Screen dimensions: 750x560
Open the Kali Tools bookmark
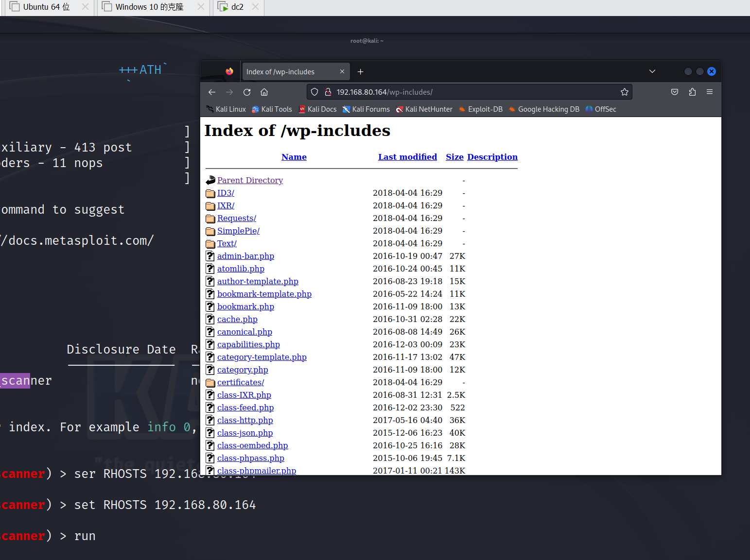[272, 109]
